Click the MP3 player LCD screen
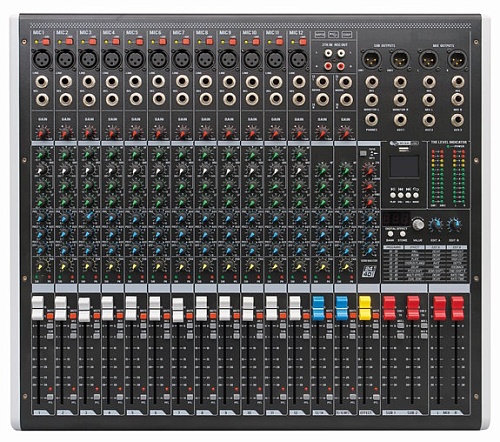The image size is (500, 442). [x=404, y=167]
